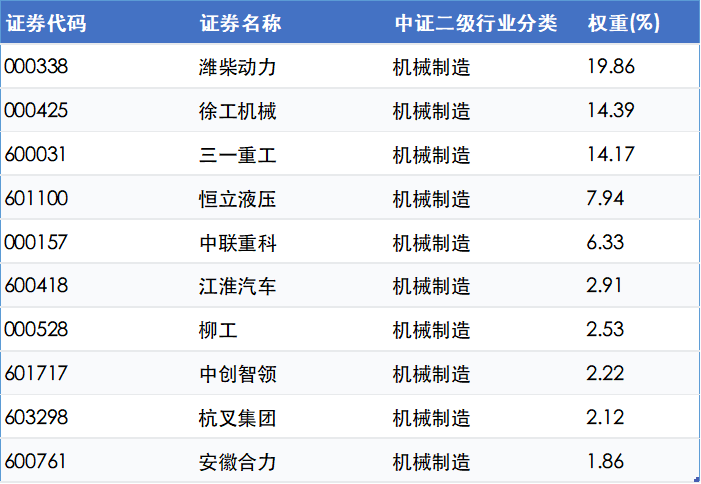
Task: Select 机械制造 in the 安徽合力 row
Action: 431,462
